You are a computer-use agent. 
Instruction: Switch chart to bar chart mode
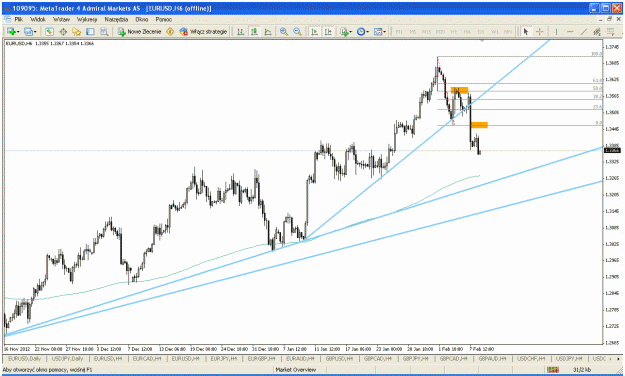(240, 31)
